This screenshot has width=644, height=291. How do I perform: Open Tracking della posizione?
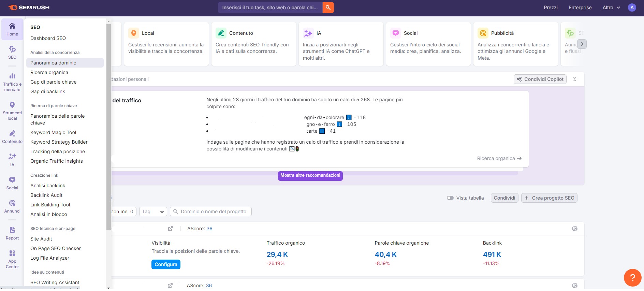[58, 151]
